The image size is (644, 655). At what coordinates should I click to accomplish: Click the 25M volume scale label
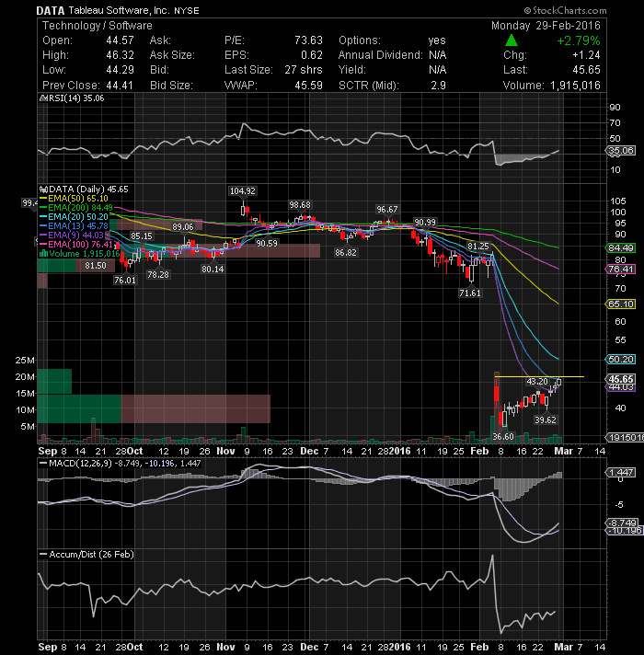pyautogui.click(x=25, y=360)
